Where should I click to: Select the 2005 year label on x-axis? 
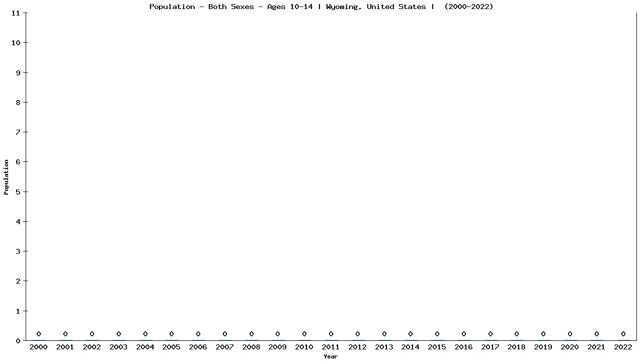(x=172, y=347)
